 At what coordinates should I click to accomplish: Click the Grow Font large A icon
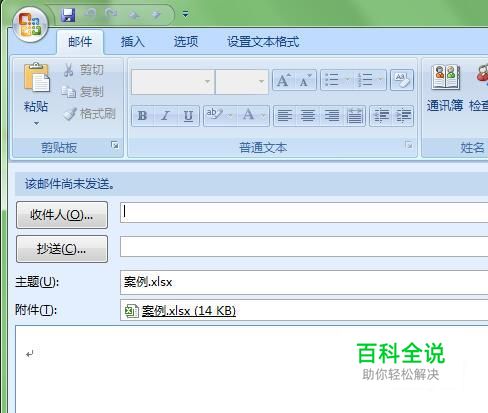click(283, 80)
